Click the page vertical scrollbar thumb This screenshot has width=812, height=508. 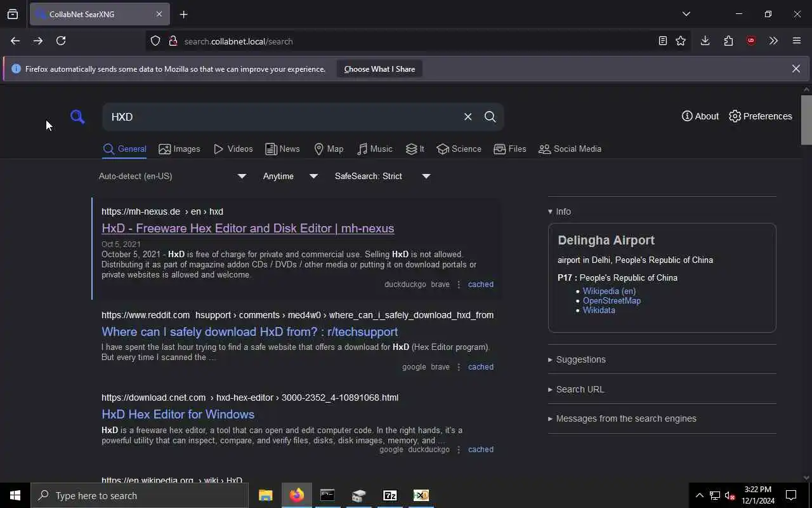click(806, 120)
